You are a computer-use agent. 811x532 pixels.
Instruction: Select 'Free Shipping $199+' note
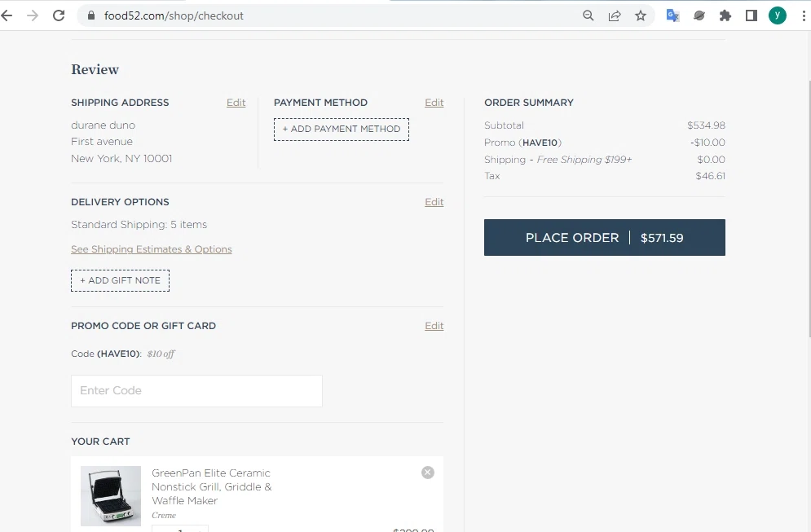click(584, 159)
